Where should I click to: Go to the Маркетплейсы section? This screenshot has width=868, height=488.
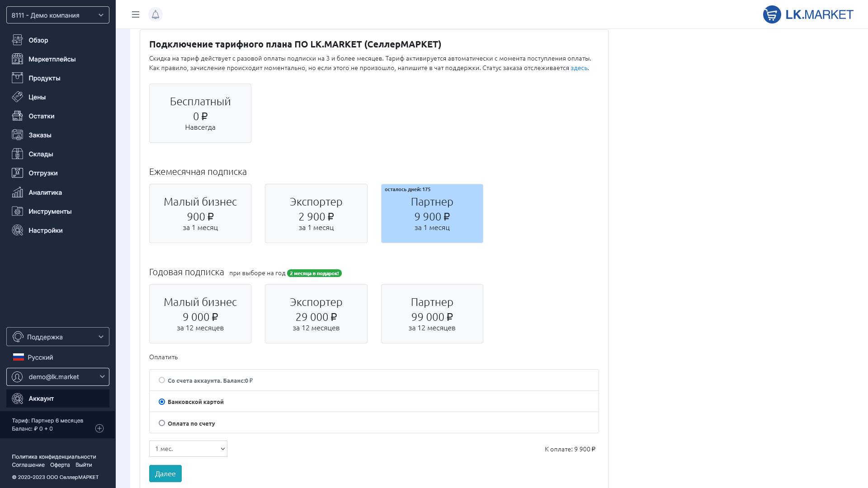(52, 59)
